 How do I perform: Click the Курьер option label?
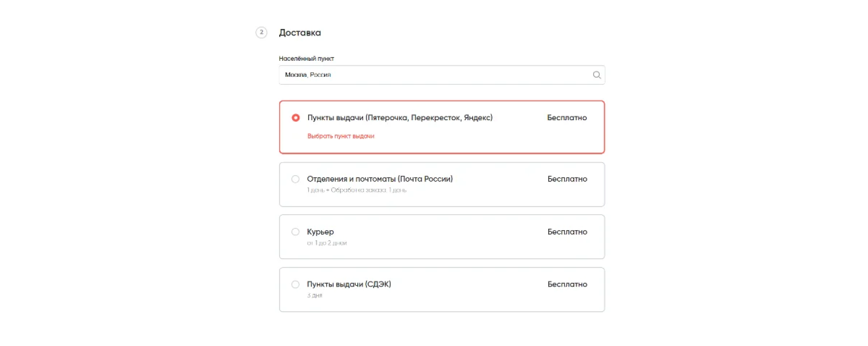click(320, 232)
